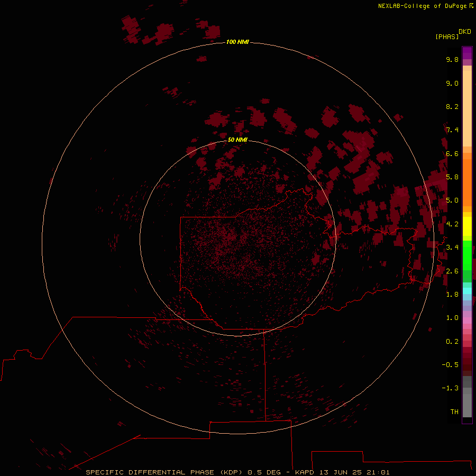476x476 pixels.
Task: Click the cyan band of the color bar
Action: tap(467, 290)
